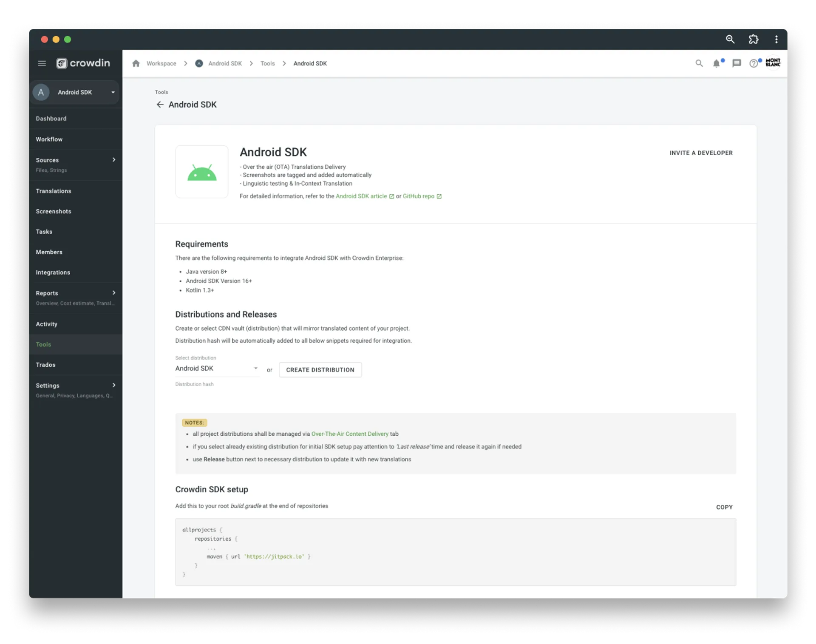The image size is (816, 644).
Task: Open browser extensions puzzle icon
Action: point(753,39)
